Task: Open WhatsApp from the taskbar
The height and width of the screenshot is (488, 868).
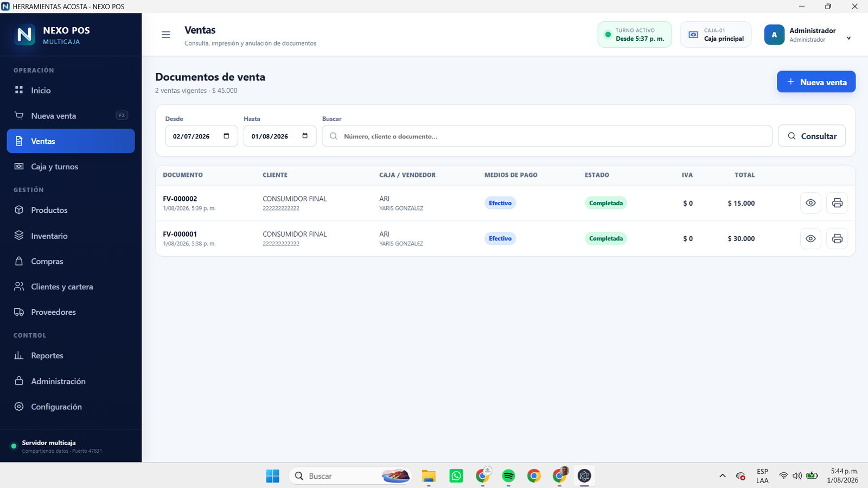Action: (x=456, y=476)
